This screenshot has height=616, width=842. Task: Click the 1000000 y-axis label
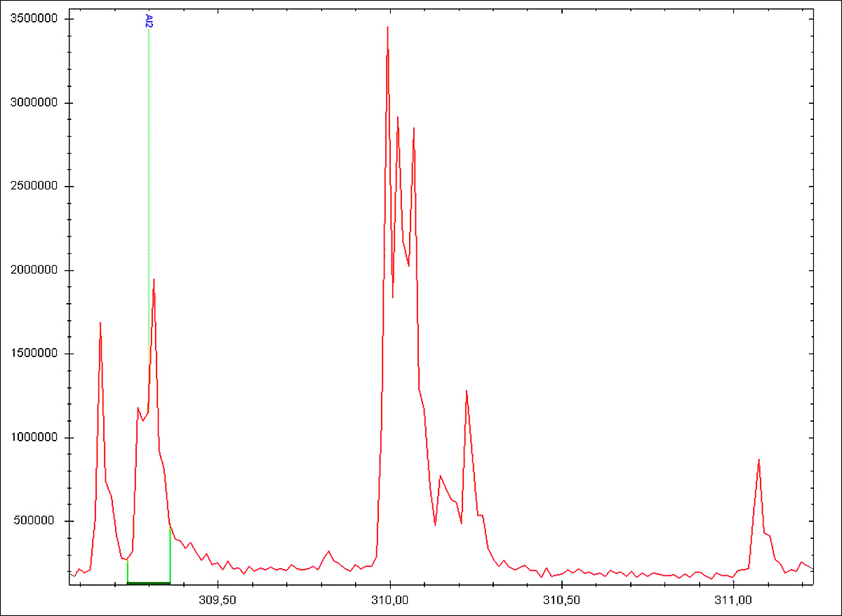pos(33,438)
